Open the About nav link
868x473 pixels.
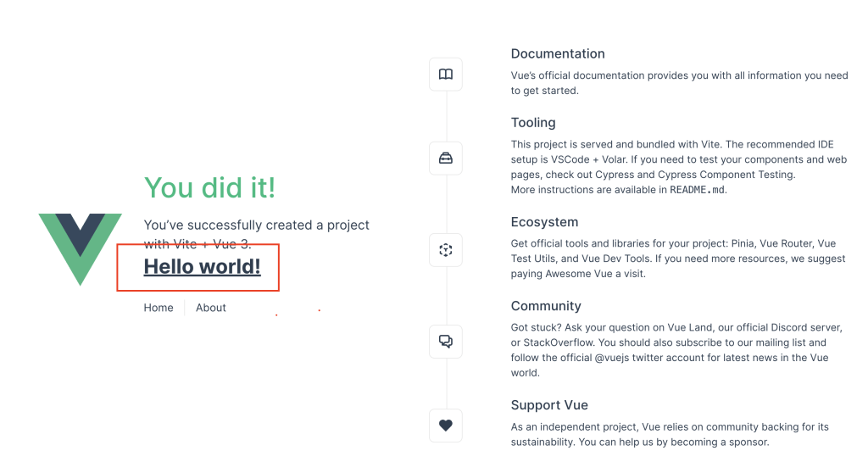[211, 308]
